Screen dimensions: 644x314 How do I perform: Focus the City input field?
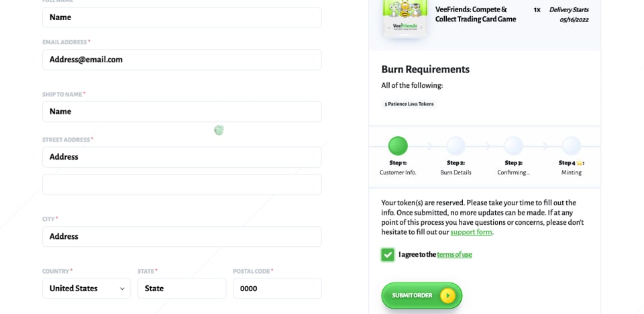pyautogui.click(x=181, y=237)
